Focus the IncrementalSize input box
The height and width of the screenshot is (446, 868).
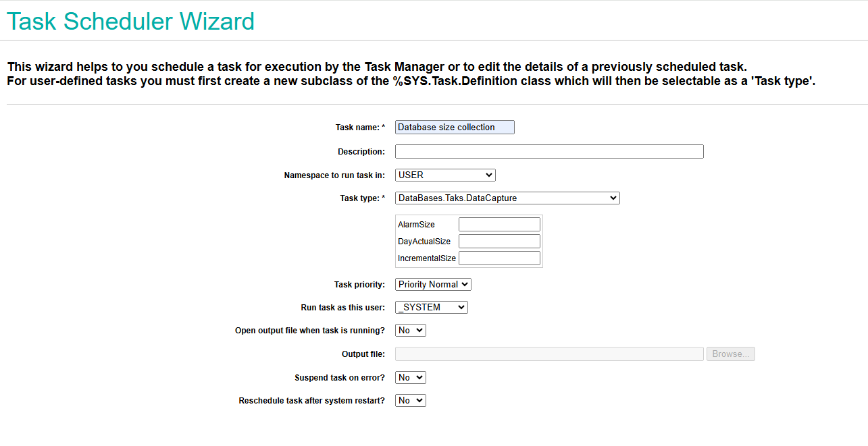499,258
